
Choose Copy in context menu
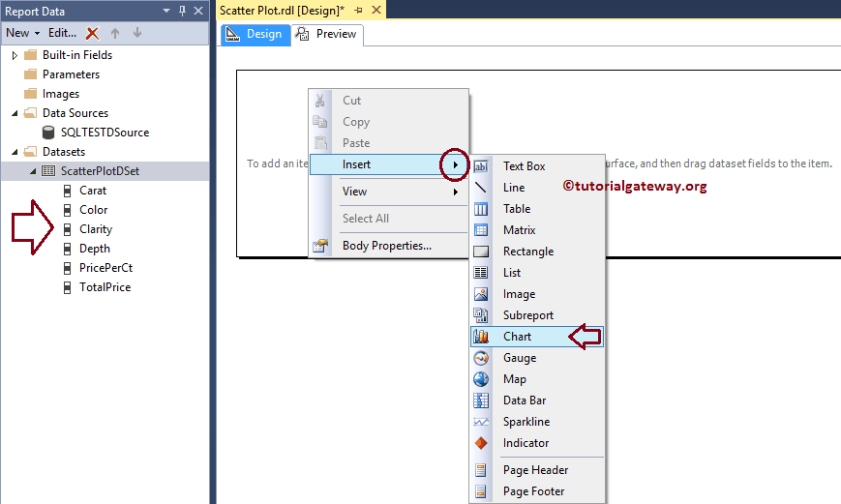389,122
